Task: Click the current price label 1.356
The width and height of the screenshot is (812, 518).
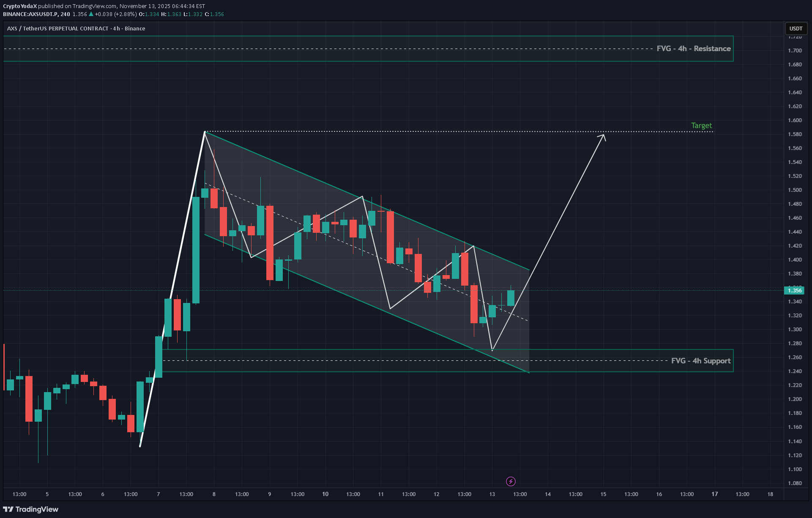Action: pyautogui.click(x=794, y=290)
